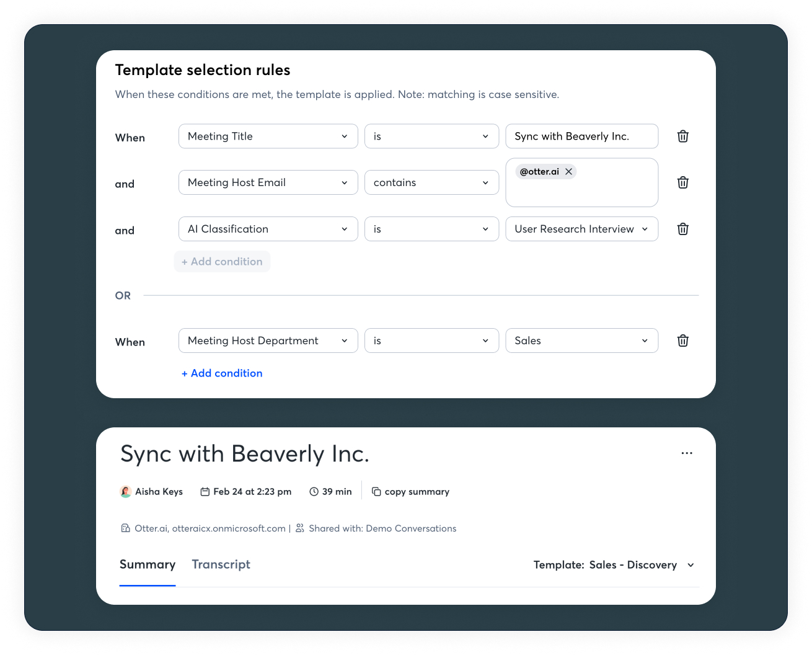The image size is (812, 655).
Task: Click the copy summary icon
Action: click(376, 492)
